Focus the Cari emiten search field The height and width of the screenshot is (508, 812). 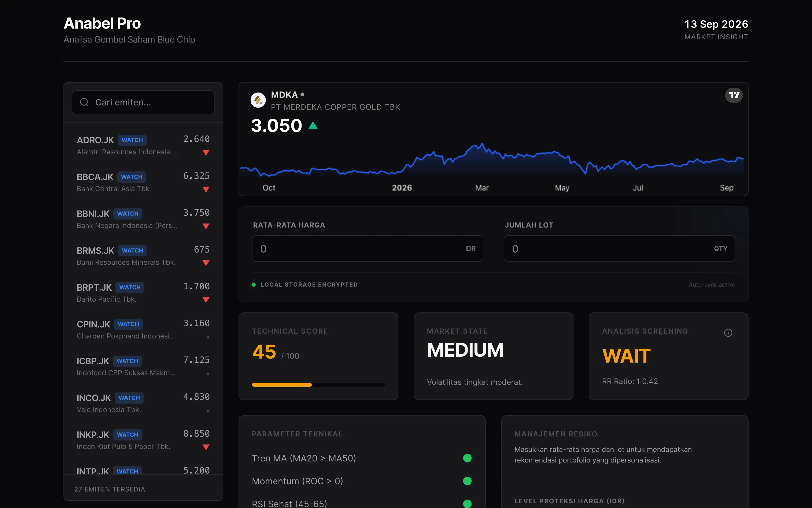143,102
